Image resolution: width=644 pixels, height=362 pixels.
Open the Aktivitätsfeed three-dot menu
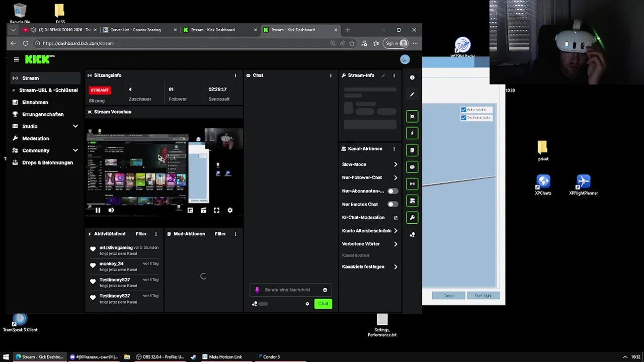tap(155, 234)
